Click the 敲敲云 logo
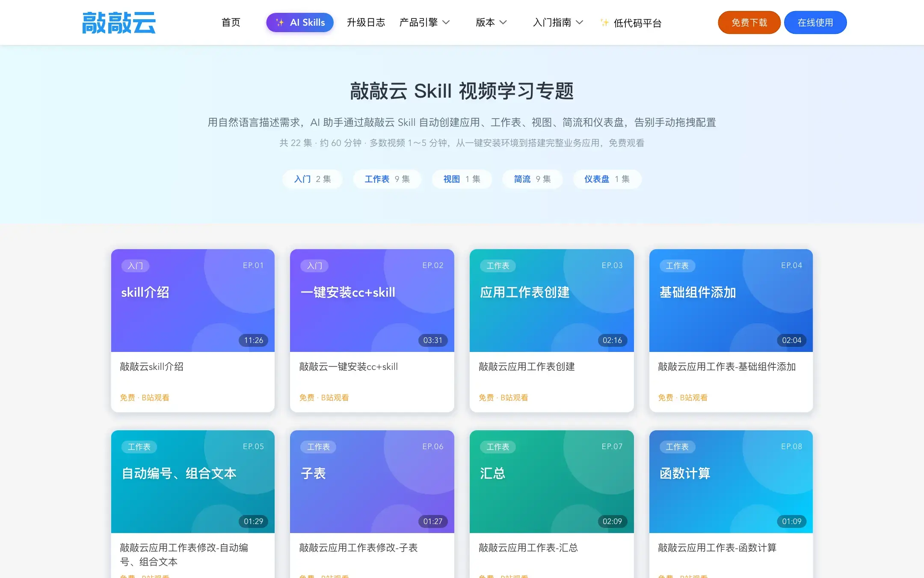The image size is (924, 578). (x=119, y=23)
